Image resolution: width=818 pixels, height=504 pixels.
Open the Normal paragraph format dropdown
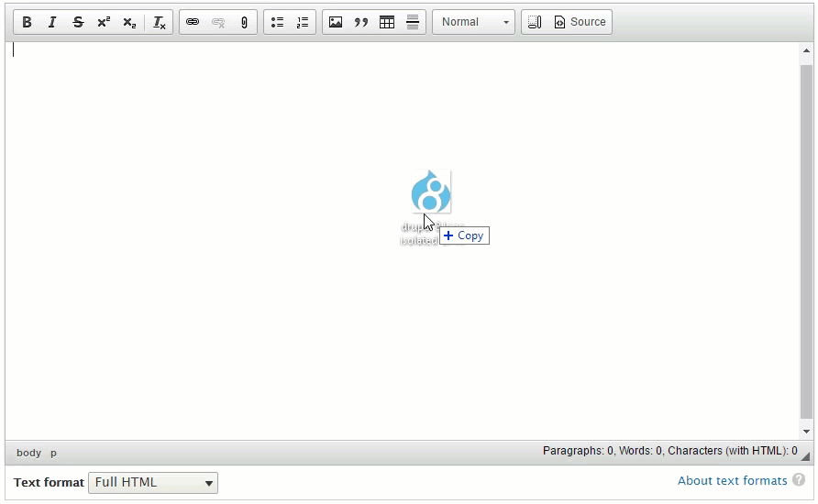click(x=474, y=22)
